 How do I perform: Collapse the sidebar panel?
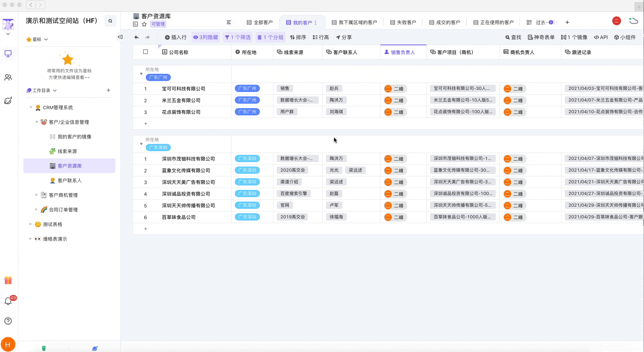click(x=120, y=37)
